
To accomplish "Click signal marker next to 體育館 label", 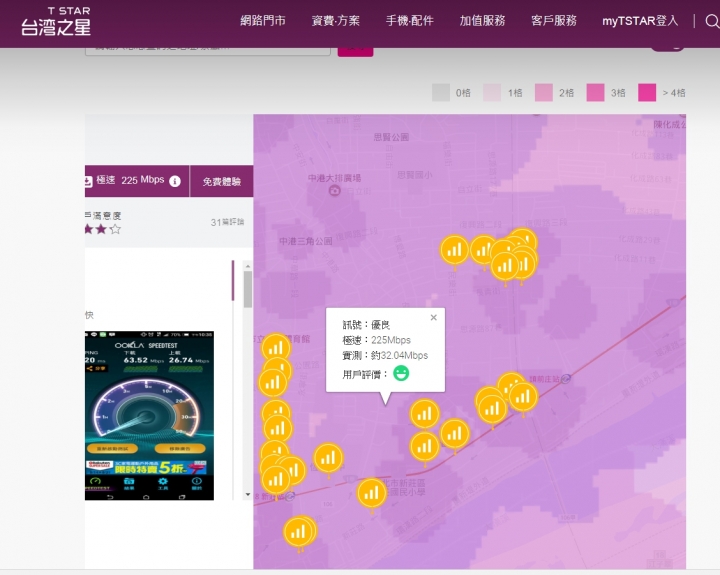I will [x=276, y=349].
